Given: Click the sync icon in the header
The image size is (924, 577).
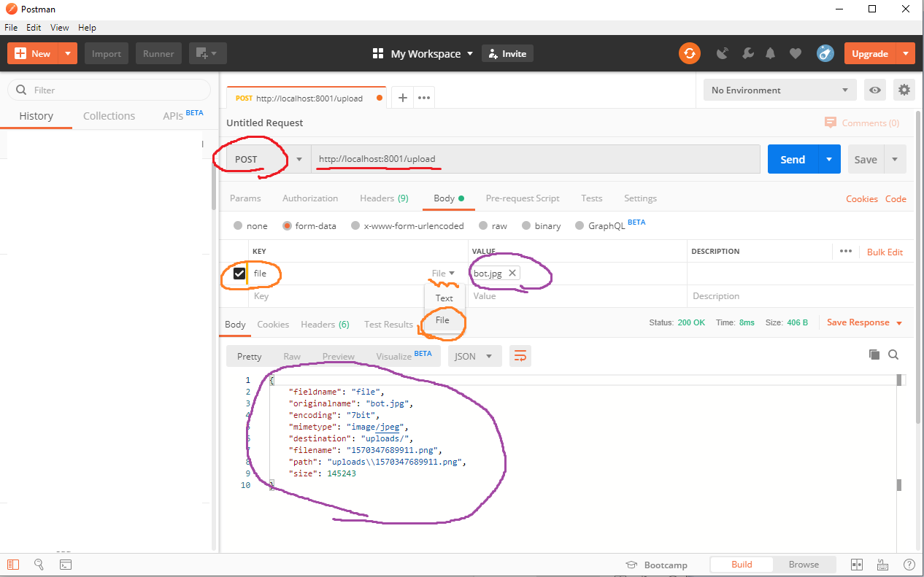Looking at the screenshot, I should [x=690, y=53].
